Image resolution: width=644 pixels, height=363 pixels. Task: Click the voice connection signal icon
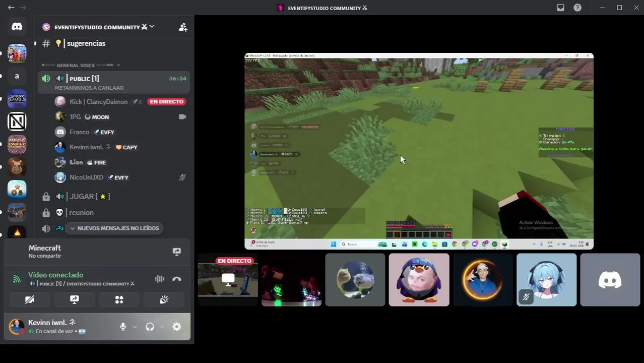tap(17, 279)
